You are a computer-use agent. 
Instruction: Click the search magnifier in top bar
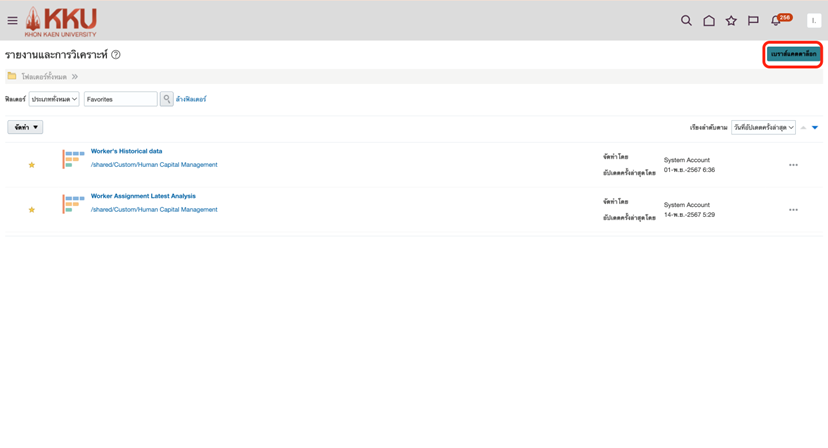point(686,20)
